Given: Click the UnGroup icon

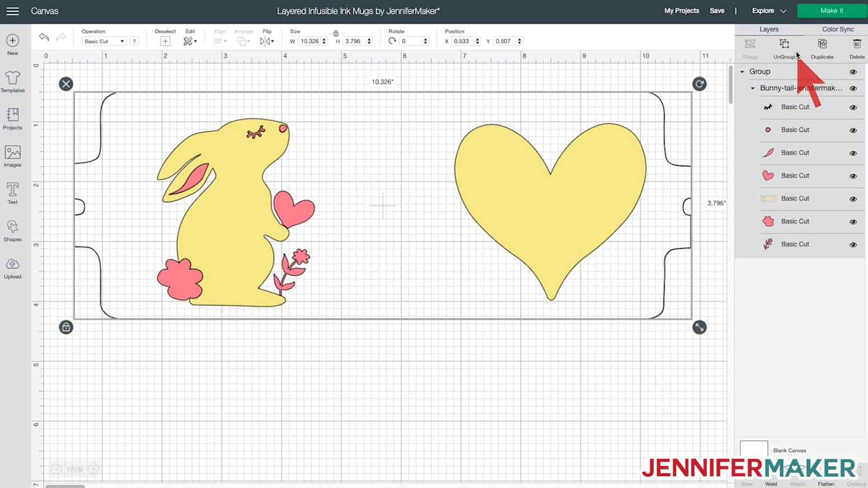Looking at the screenshot, I should (785, 44).
